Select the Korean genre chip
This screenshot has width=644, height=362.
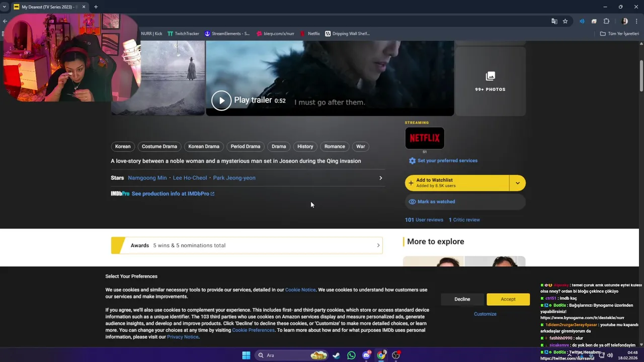click(123, 146)
